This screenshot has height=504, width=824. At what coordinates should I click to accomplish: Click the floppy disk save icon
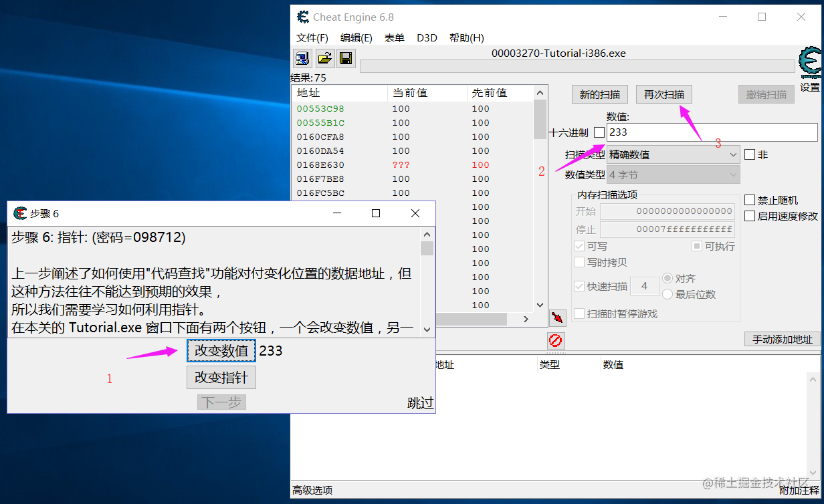[346, 58]
